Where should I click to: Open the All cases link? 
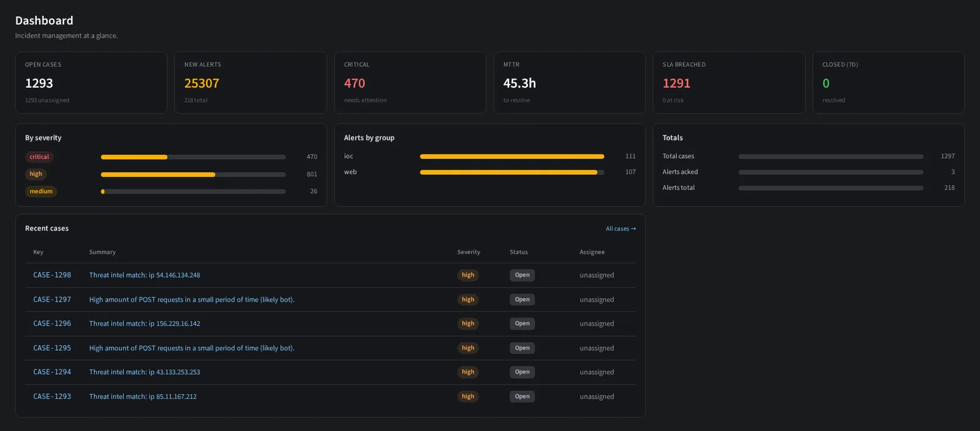point(620,229)
